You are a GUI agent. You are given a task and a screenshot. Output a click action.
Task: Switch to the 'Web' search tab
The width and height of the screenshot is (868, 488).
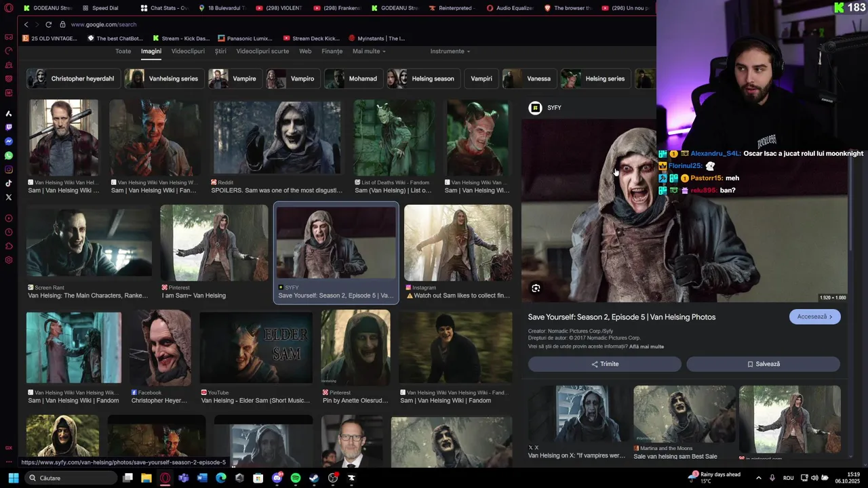tap(305, 52)
